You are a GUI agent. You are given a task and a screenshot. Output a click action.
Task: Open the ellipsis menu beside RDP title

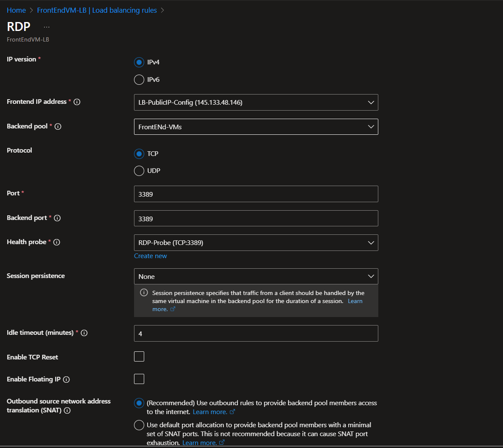pos(47,27)
